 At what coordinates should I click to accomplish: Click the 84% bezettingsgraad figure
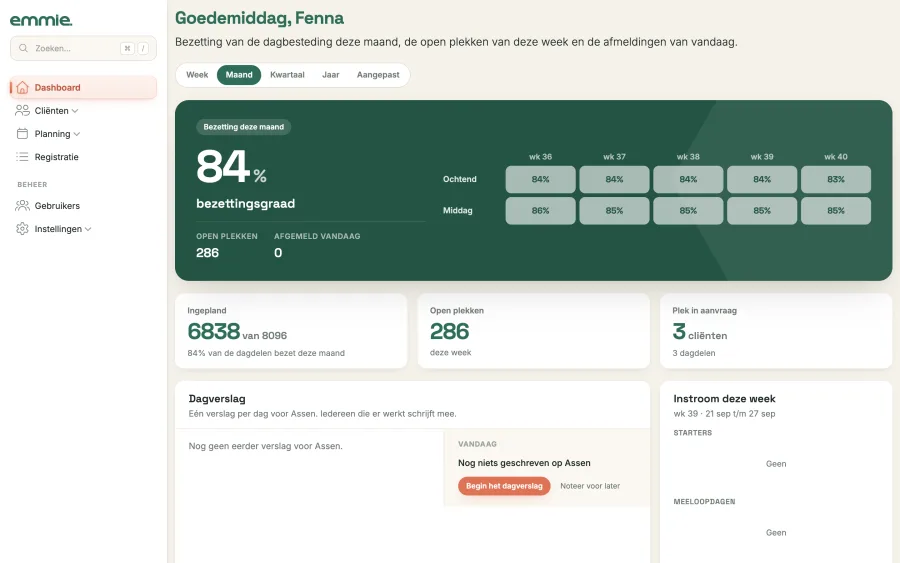coord(231,167)
